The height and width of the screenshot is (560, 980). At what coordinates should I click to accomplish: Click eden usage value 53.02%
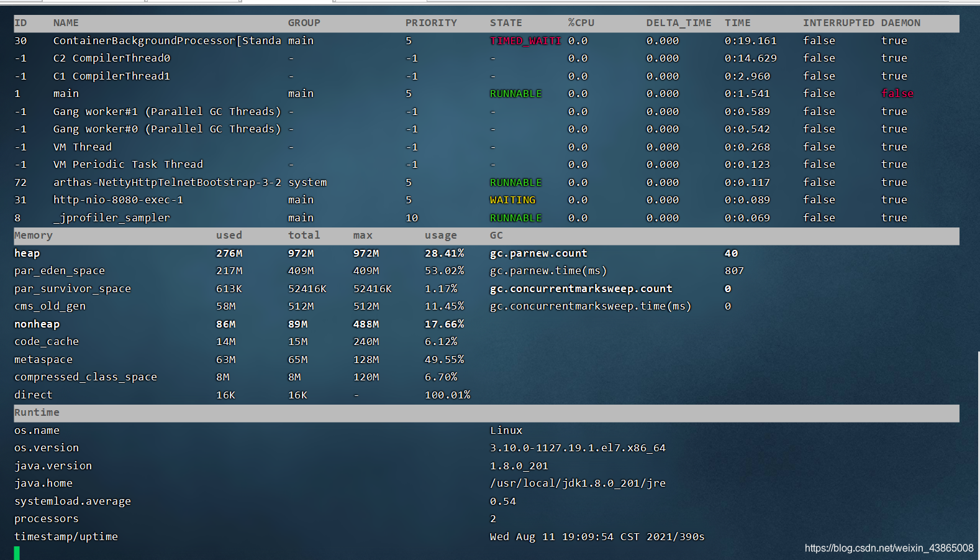(444, 271)
